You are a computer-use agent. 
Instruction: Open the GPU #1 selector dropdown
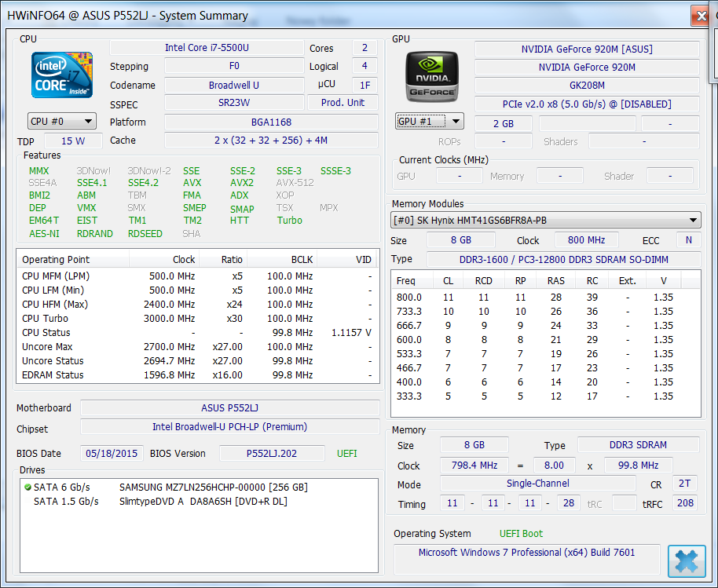tap(430, 121)
